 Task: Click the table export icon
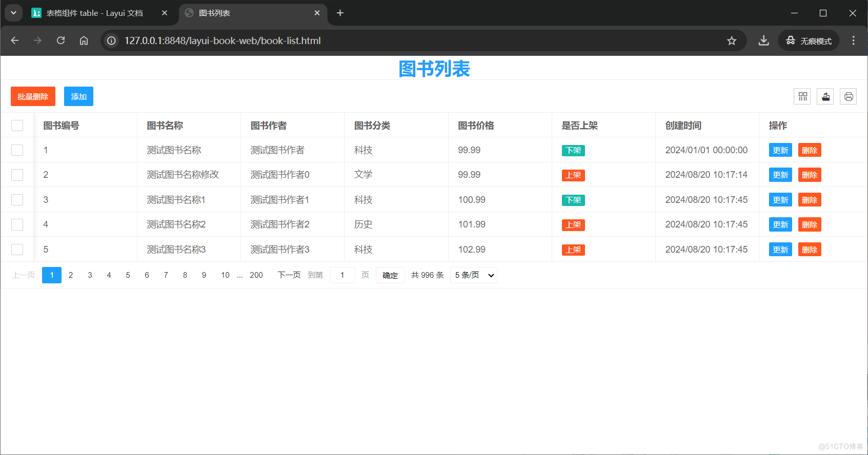coord(825,96)
